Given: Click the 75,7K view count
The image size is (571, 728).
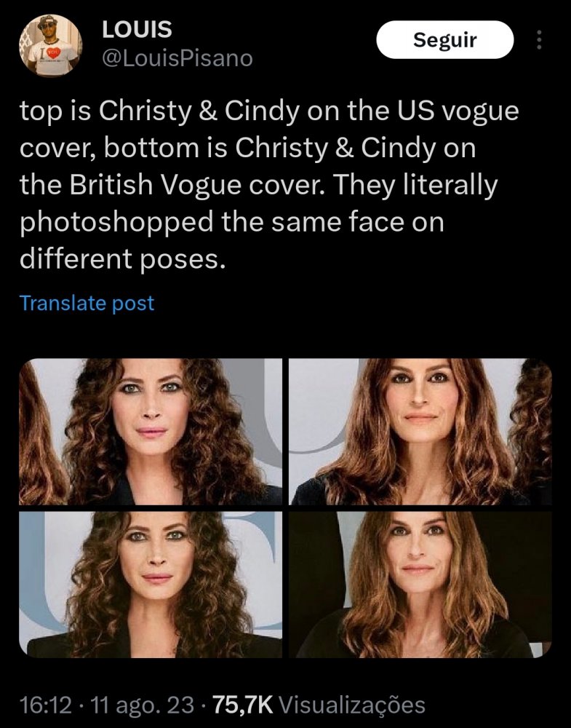Looking at the screenshot, I should click(243, 705).
